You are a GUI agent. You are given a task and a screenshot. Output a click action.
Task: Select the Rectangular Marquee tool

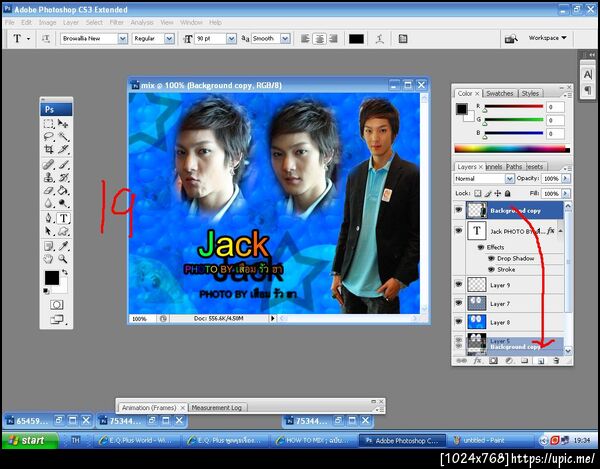point(49,124)
